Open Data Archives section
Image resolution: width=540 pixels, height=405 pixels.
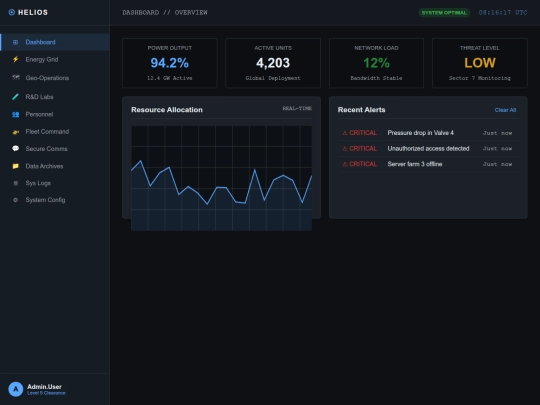(x=55, y=166)
